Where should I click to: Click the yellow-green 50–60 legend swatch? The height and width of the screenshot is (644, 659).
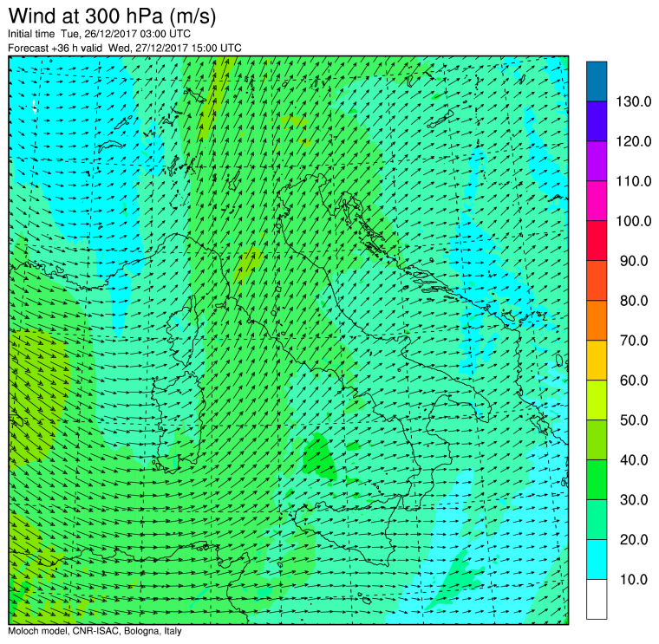point(597,400)
